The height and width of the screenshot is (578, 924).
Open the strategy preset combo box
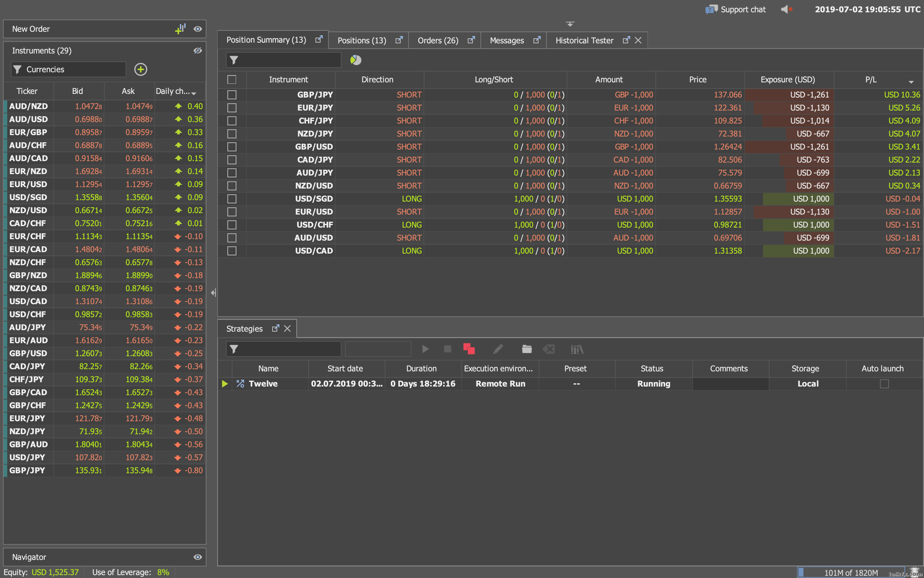coord(378,349)
